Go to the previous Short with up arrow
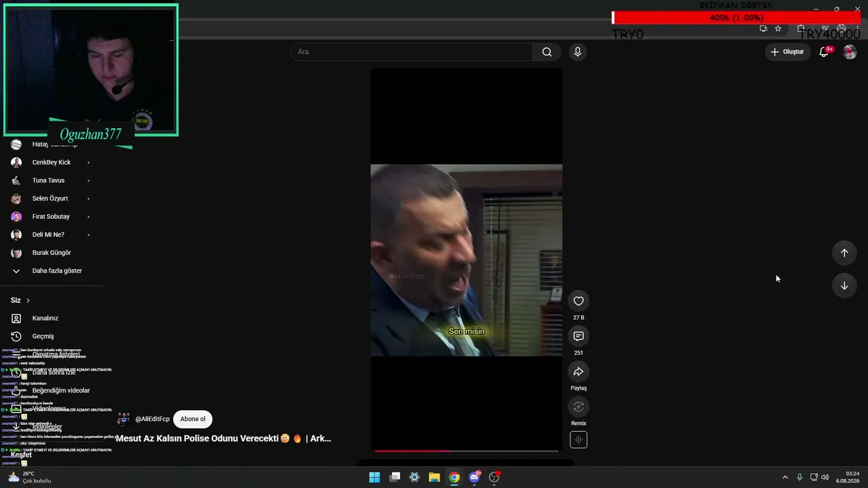868x488 pixels. [x=844, y=253]
